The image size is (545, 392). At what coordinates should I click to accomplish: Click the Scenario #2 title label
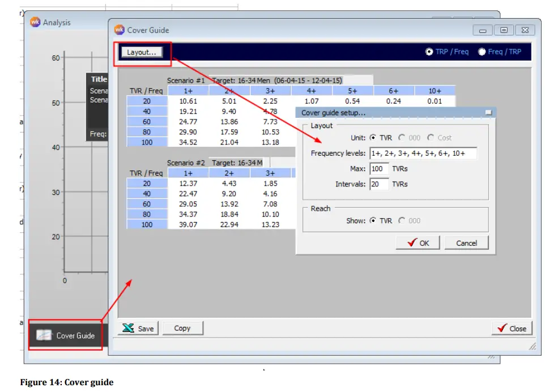pos(186,163)
